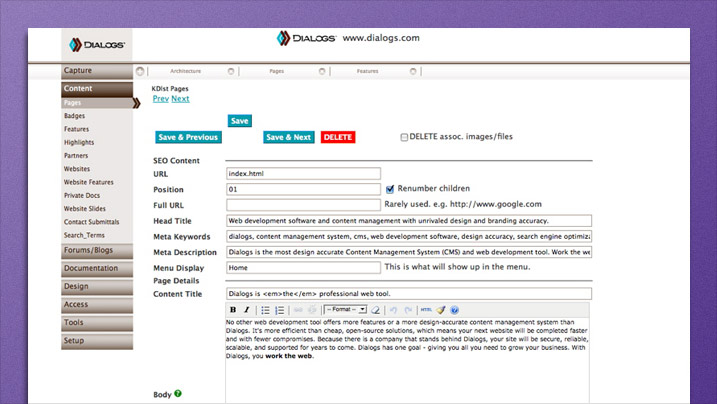Image resolution: width=717 pixels, height=404 pixels.
Task: Click the close circle on the Architecture tab
Action: point(231,71)
